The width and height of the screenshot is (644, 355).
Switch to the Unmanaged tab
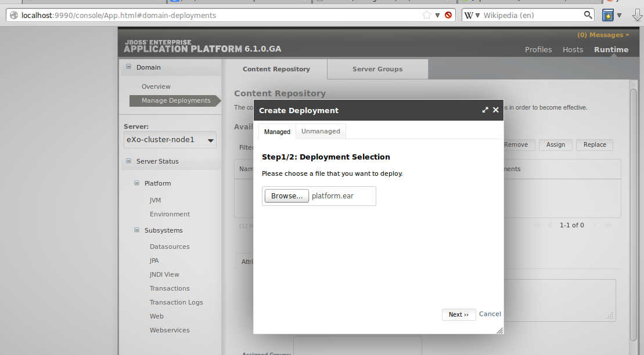[321, 131]
